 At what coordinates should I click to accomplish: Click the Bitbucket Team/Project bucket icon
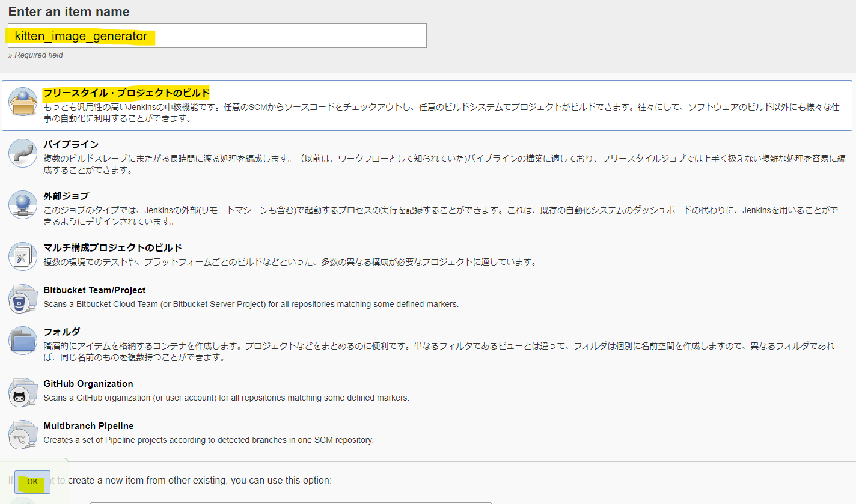[23, 299]
